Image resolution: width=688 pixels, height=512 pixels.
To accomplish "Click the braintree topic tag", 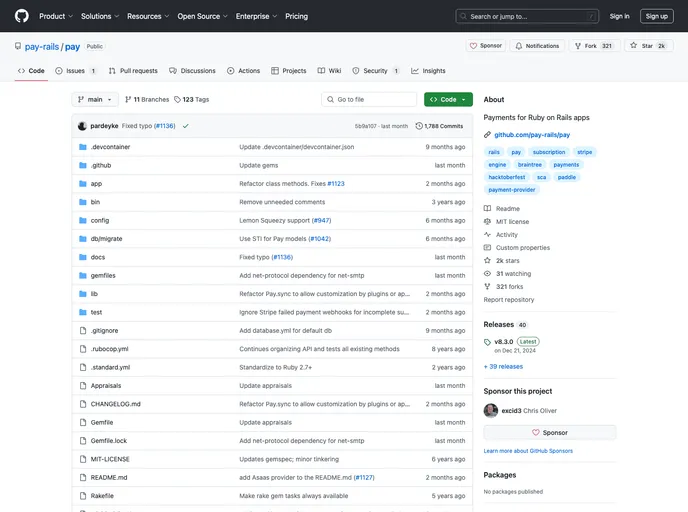I will (x=530, y=165).
